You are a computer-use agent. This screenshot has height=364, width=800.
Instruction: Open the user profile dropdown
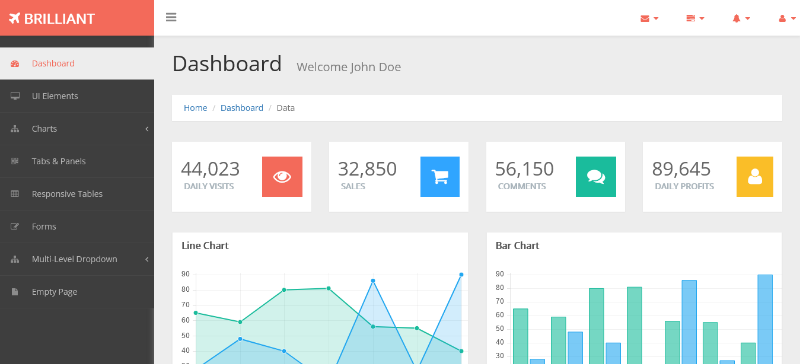click(786, 18)
